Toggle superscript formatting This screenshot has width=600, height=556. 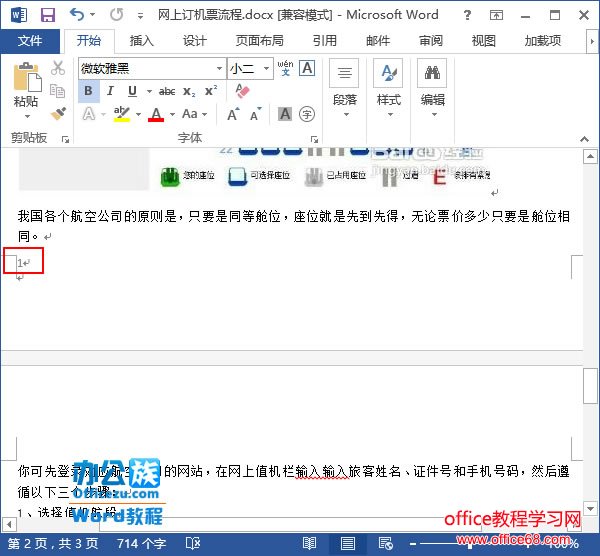(x=211, y=91)
